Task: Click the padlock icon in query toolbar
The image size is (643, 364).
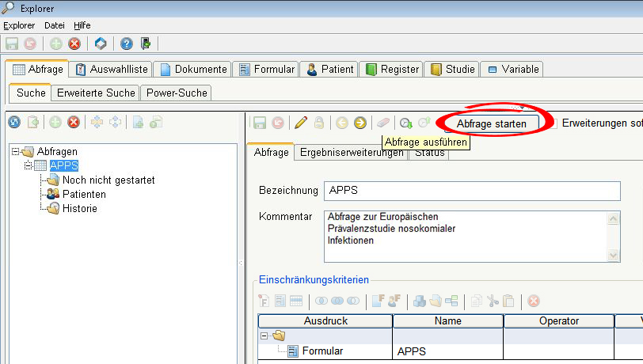Action: point(319,123)
